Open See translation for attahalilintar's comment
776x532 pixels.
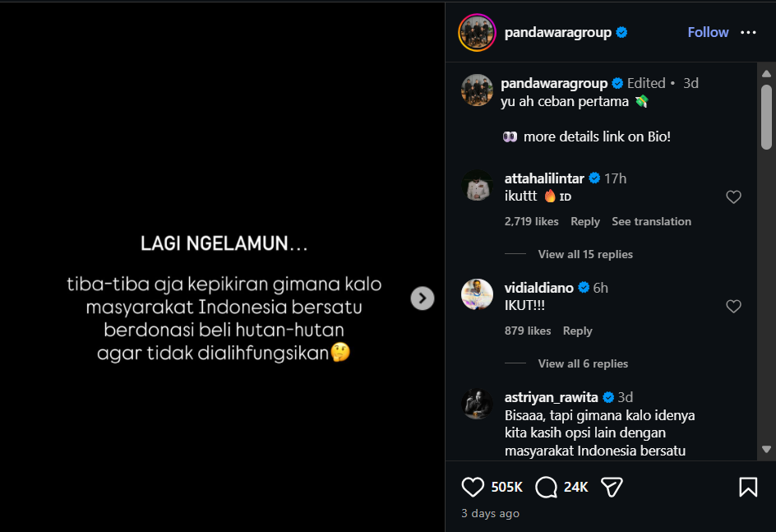(x=651, y=221)
